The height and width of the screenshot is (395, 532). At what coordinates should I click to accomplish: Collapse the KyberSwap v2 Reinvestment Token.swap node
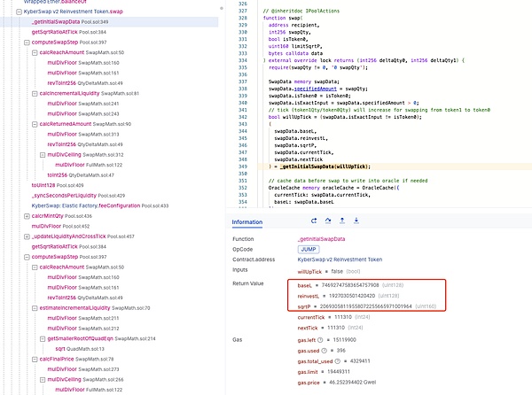click(x=16, y=12)
